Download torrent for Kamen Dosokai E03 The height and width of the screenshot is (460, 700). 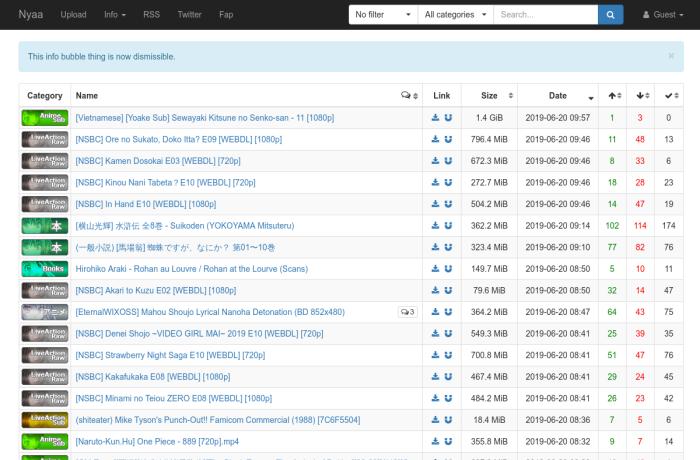[435, 161]
